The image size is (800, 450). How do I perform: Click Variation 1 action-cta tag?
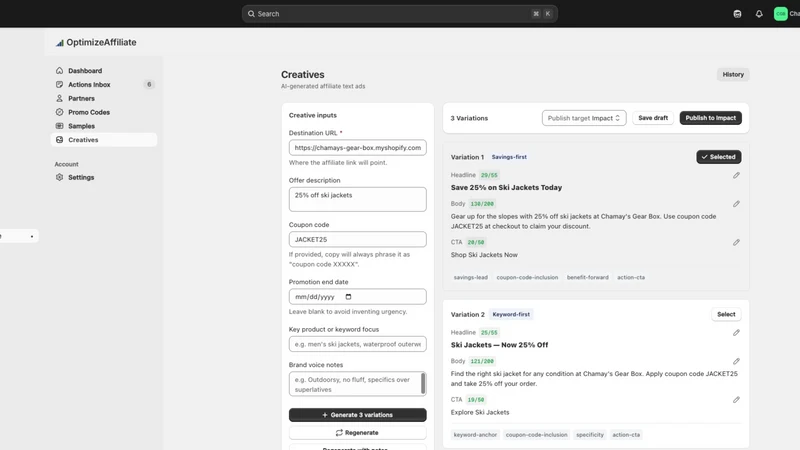631,278
